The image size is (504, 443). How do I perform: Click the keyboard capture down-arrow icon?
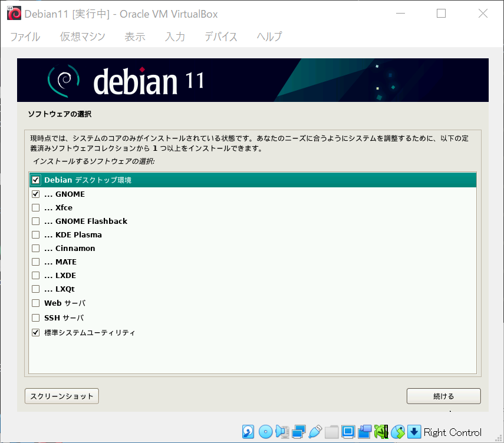[x=414, y=432]
